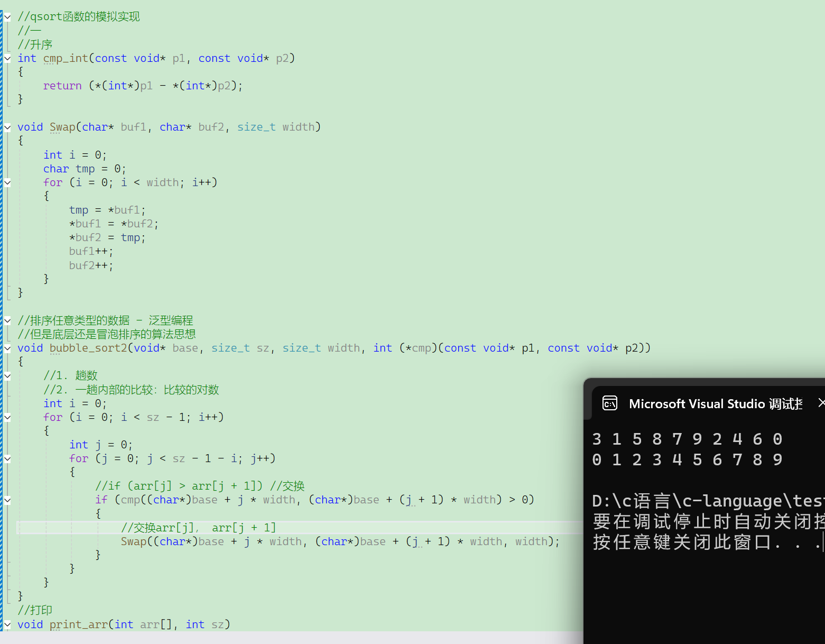Click the '*buf1 = *buf2;' statement
825x644 pixels.
coord(114,224)
